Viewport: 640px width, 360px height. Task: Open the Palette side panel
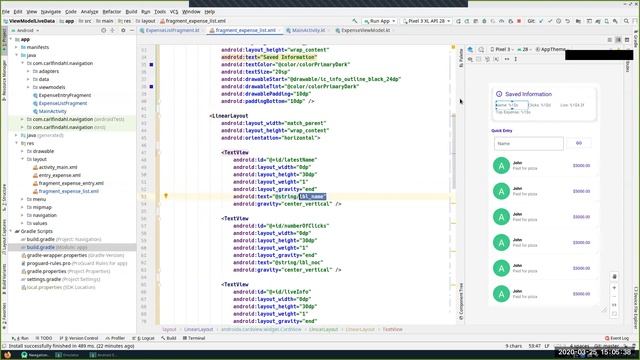(461, 58)
